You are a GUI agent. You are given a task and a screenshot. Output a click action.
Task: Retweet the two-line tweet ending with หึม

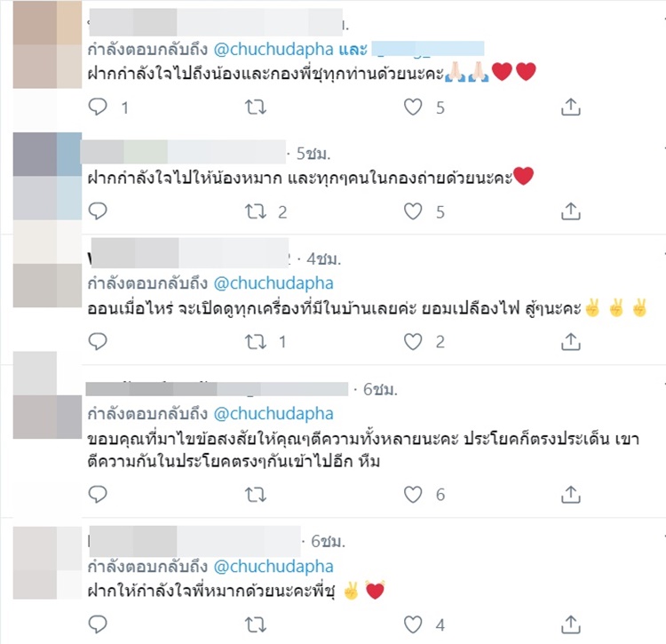(256, 495)
